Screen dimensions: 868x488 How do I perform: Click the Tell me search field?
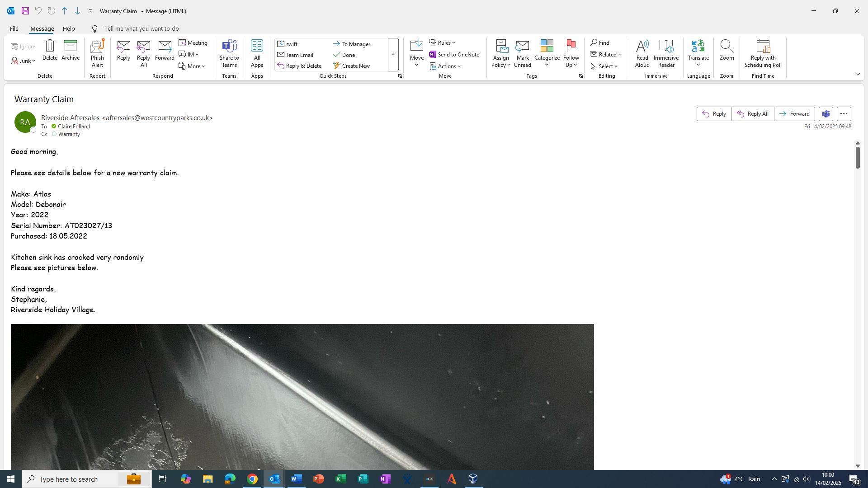[x=141, y=29]
